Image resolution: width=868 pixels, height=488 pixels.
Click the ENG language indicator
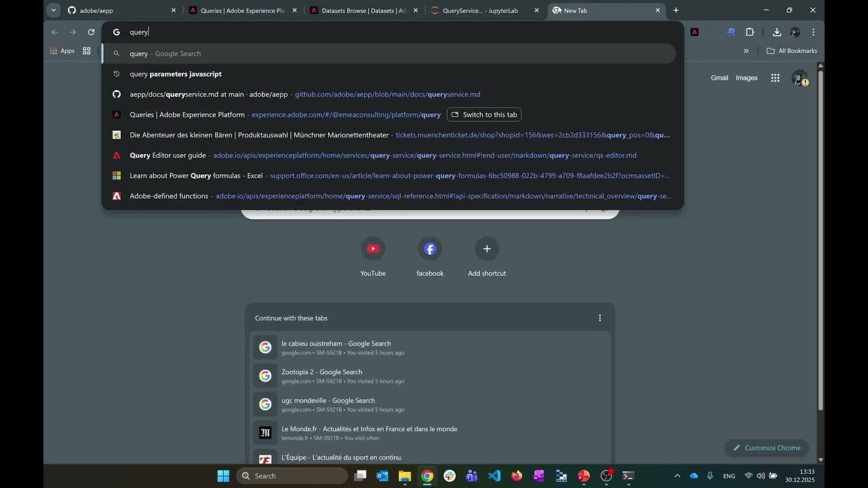tap(729, 476)
